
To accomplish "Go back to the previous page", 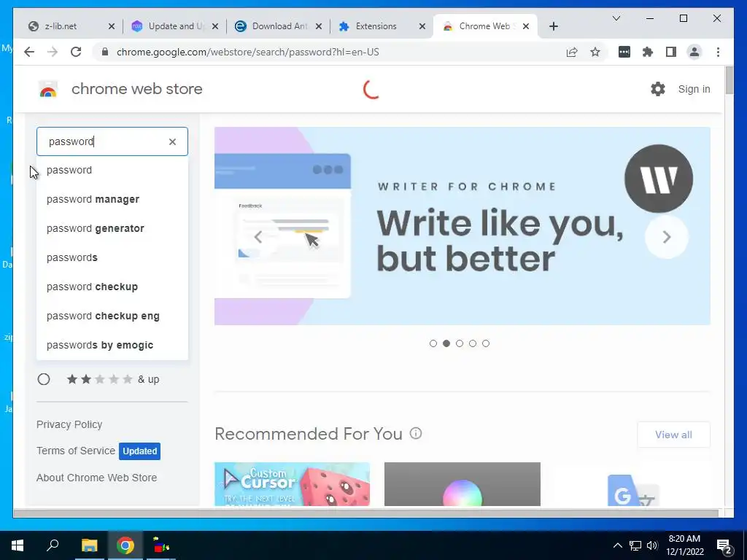I will 29,52.
